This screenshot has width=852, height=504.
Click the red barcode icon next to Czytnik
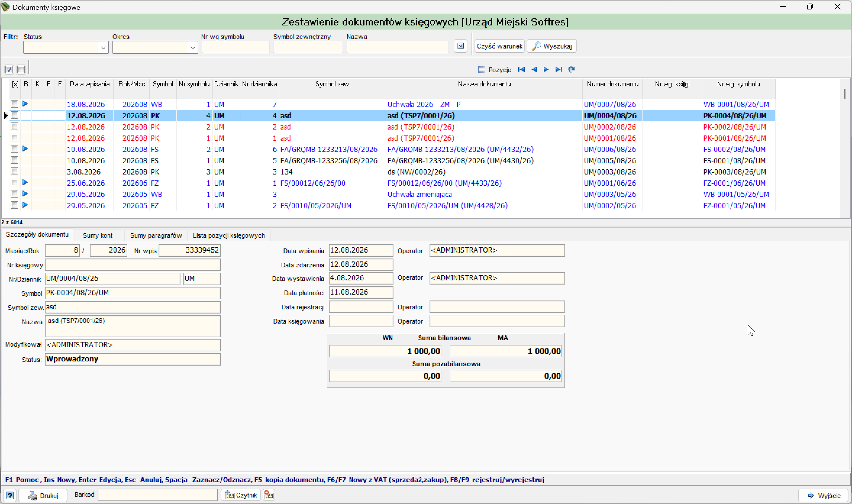click(x=269, y=495)
